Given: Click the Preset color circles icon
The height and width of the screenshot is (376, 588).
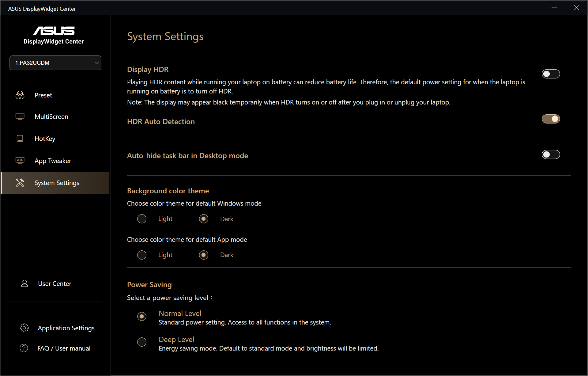Looking at the screenshot, I should coord(20,95).
